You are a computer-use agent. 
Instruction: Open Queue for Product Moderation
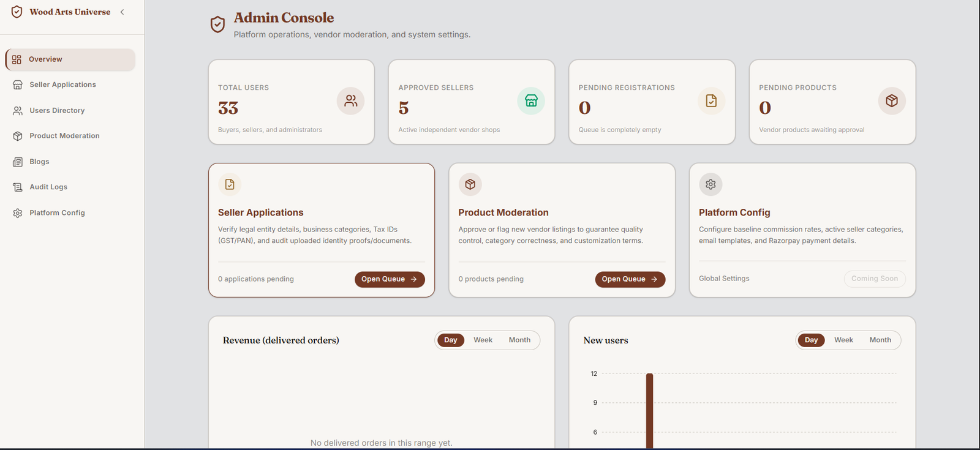[x=630, y=279]
